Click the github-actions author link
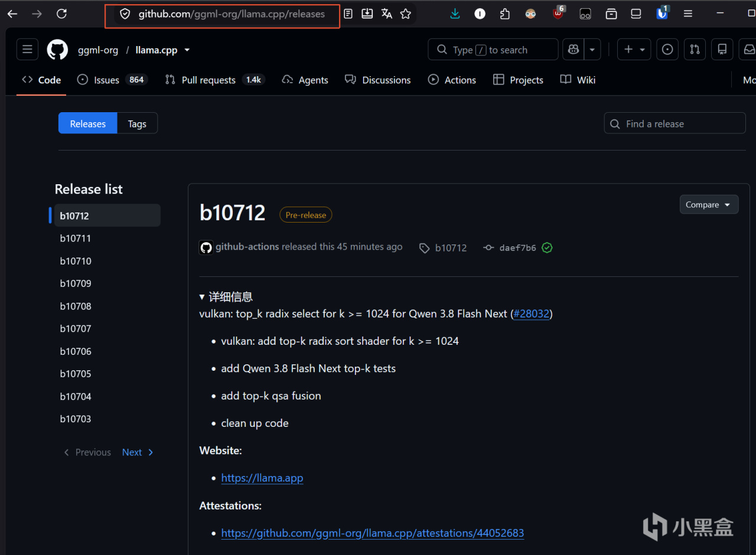The width and height of the screenshot is (756, 555). pyautogui.click(x=247, y=247)
